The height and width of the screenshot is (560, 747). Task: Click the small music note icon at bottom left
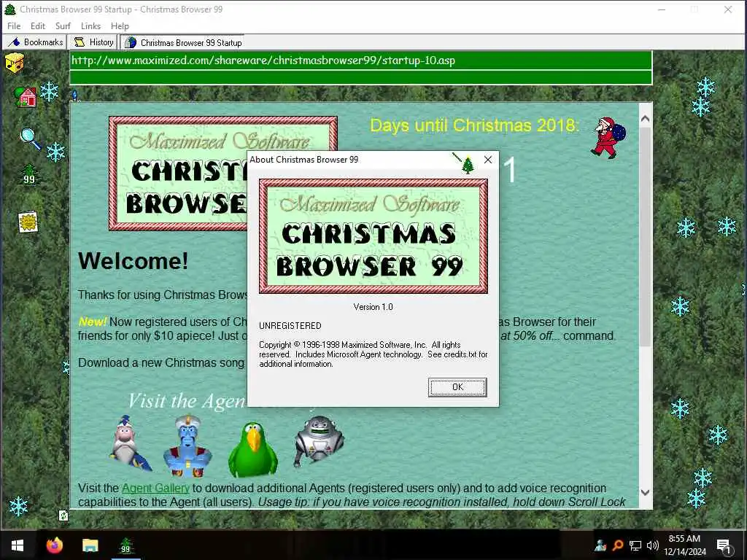pyautogui.click(x=63, y=516)
